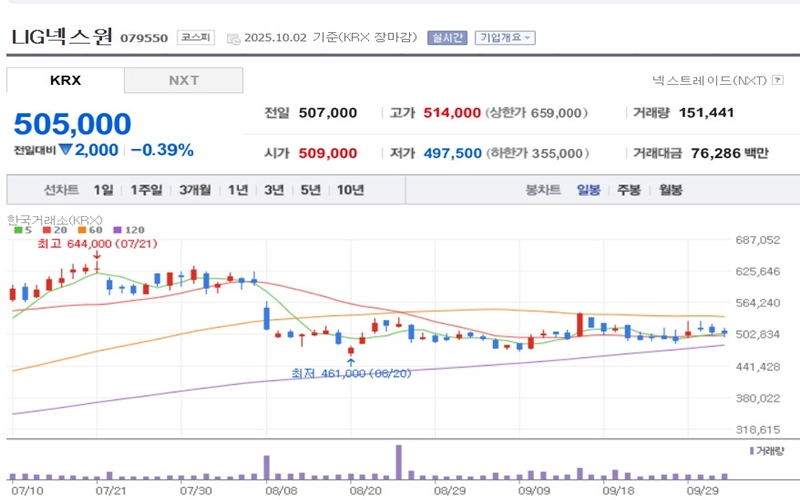800x500 pixels.
Task: Click the 07/21 date axis label
Action: click(x=111, y=491)
